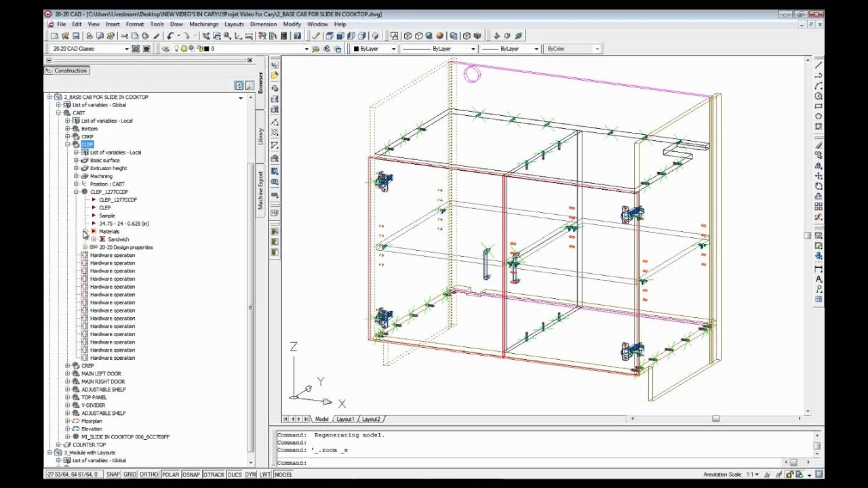Toggle OSNAP in status bar

191,474
